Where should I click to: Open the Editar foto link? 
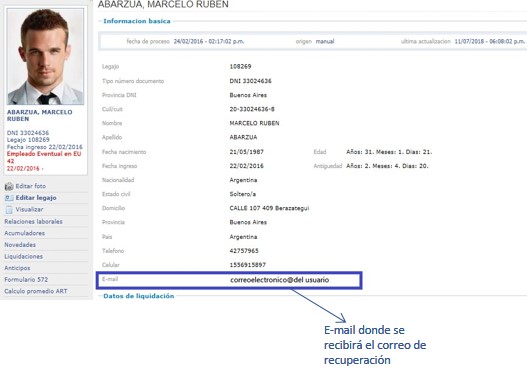(x=31, y=186)
